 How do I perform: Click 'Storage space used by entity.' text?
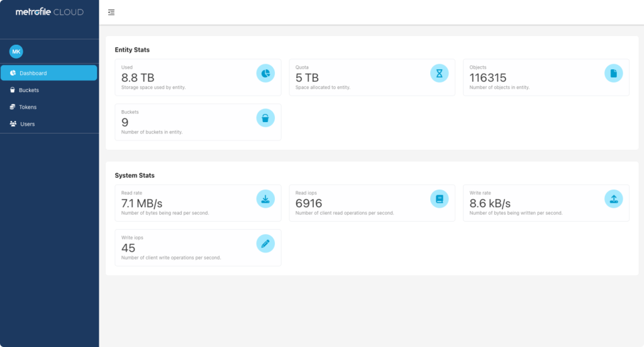click(153, 88)
